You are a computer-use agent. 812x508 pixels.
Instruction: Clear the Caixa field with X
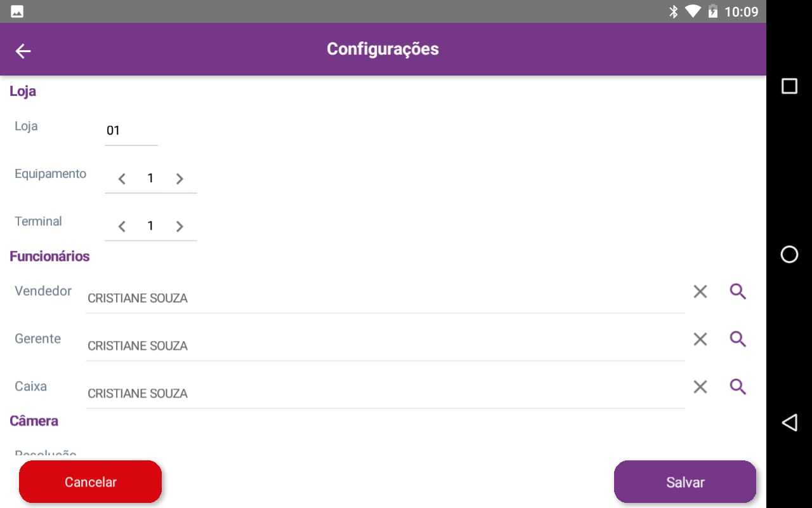[x=700, y=387]
